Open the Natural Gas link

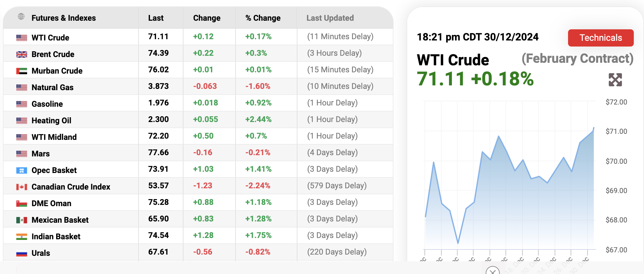click(53, 88)
